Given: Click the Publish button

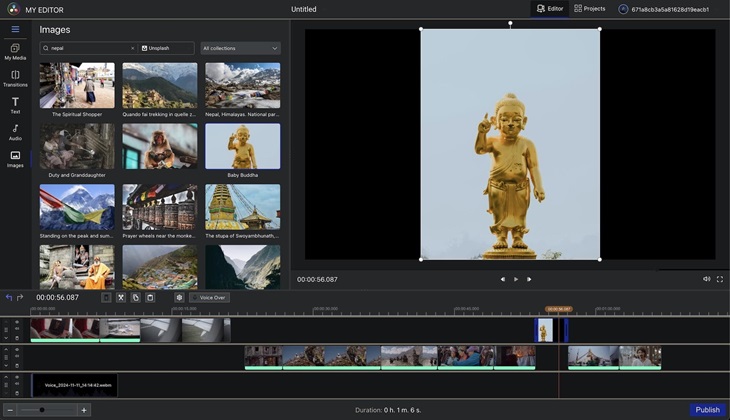Looking at the screenshot, I should coord(707,410).
